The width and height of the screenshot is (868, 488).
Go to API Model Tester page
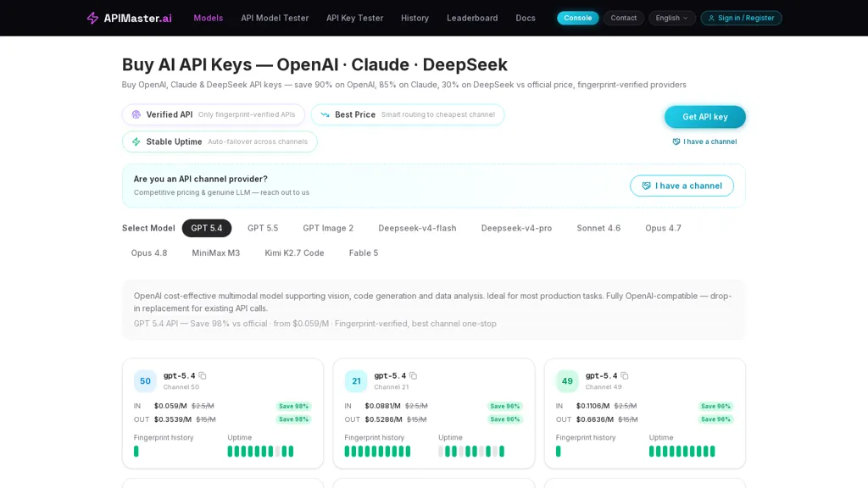(275, 18)
